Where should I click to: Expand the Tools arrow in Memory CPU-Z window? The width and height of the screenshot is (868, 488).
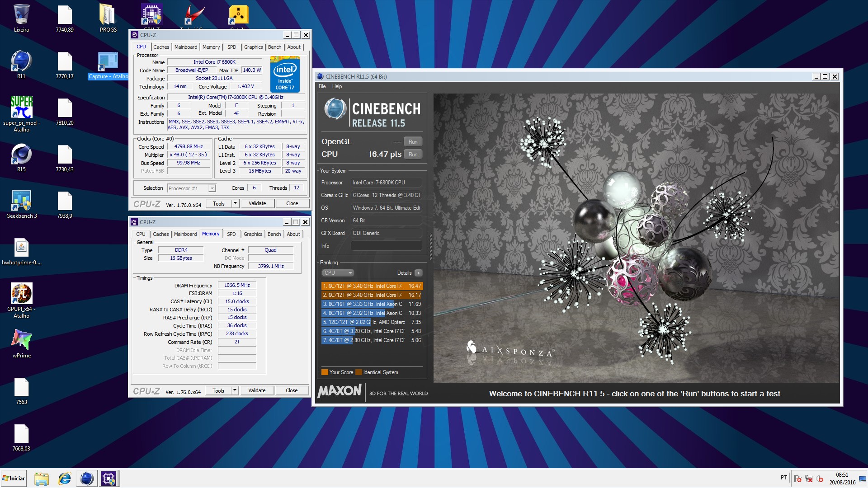click(x=235, y=390)
